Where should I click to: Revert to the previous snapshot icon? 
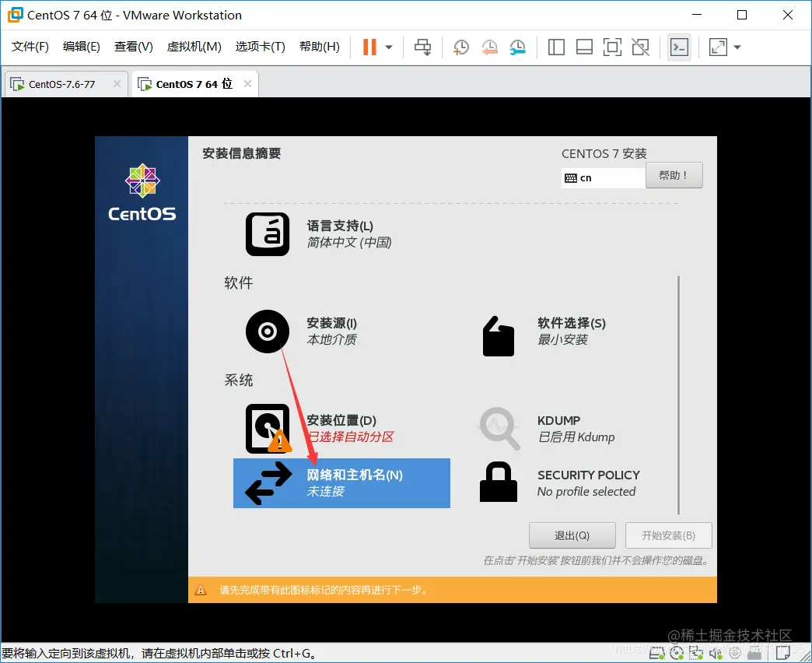(489, 47)
